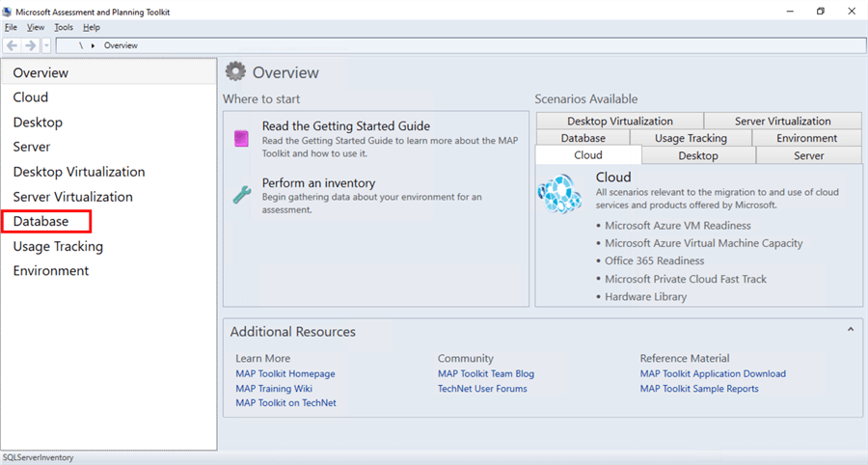This screenshot has width=868, height=465.
Task: Click the Overview gear icon
Action: (234, 72)
